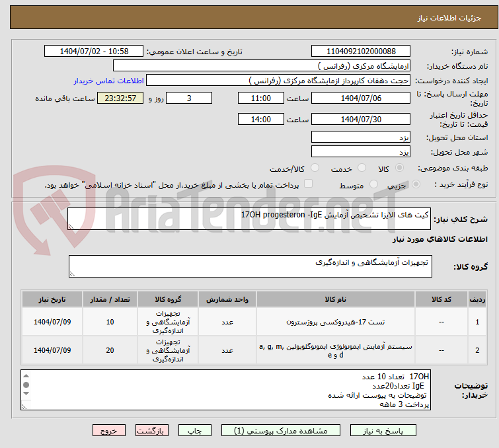
Task: Click the شماره نیاز field 1104092102000088
Action: pyautogui.click(x=361, y=52)
